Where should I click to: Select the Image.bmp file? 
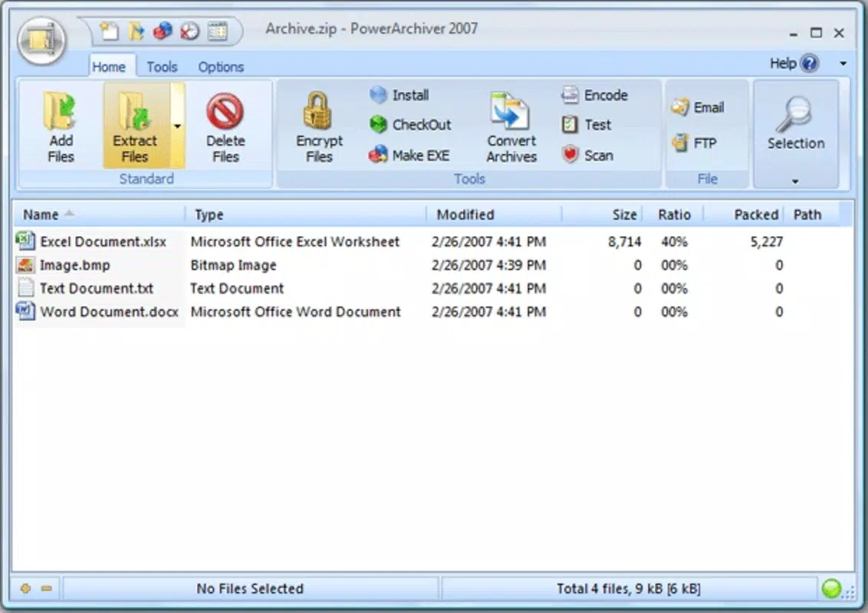pyautogui.click(x=74, y=265)
